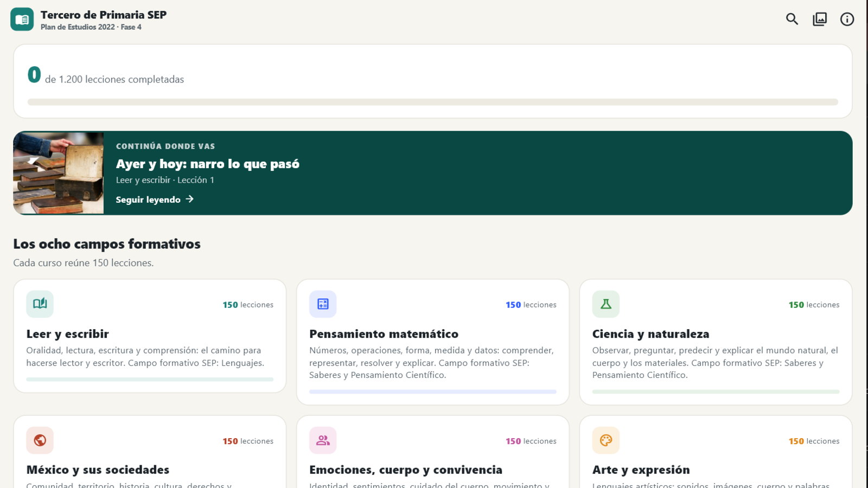
Task: Click the flask icon on Ciencia y naturaleza
Action: coord(606,304)
